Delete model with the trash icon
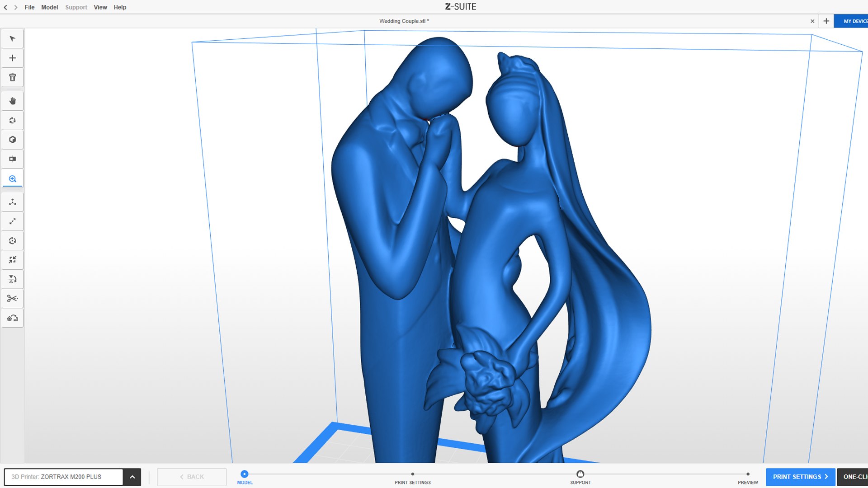868x488 pixels. [x=13, y=77]
